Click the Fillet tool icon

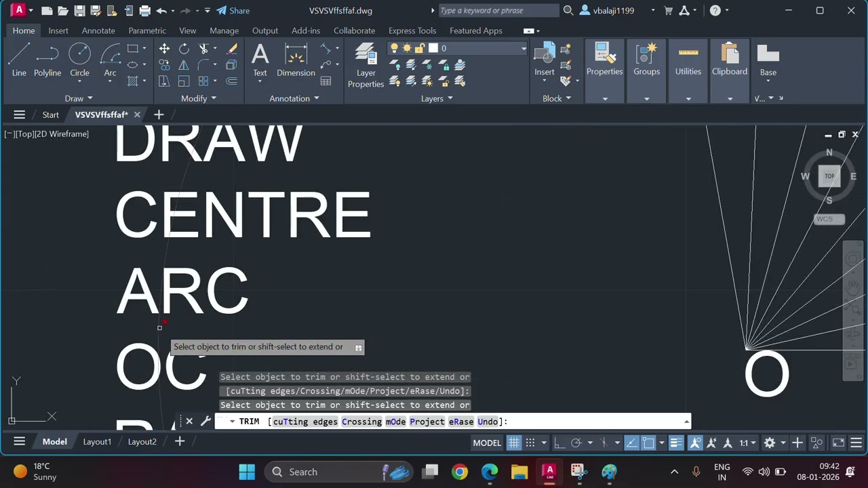click(x=203, y=65)
